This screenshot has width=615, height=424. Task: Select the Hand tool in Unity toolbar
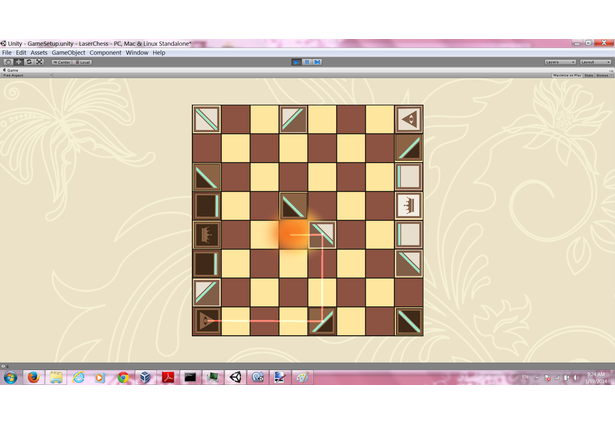pos(8,62)
